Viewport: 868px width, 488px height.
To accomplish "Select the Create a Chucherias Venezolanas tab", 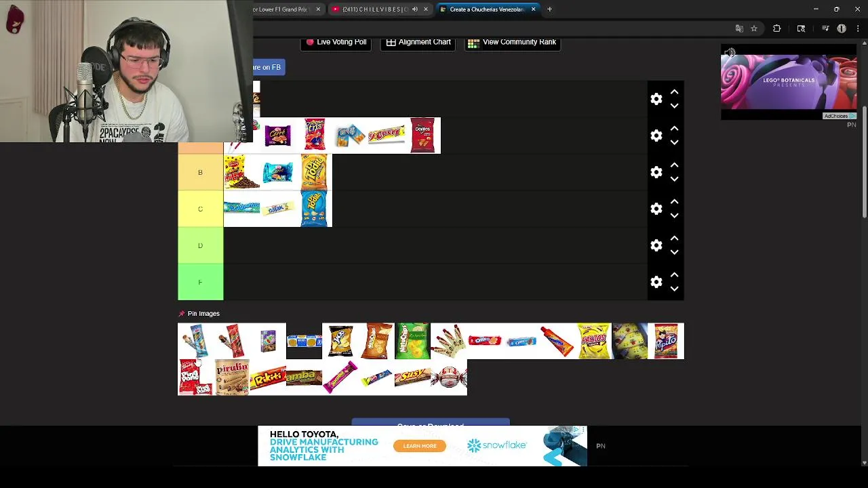I will (487, 9).
